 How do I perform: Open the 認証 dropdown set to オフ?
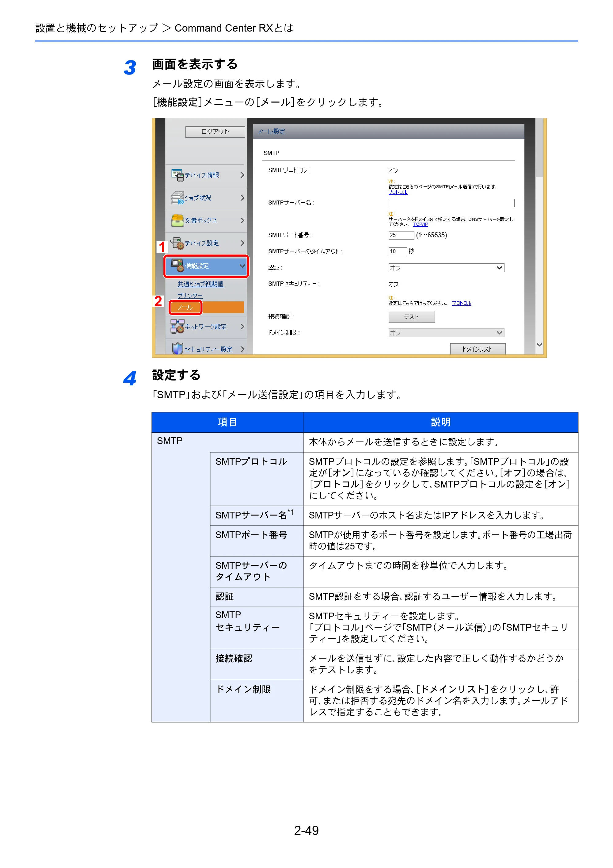446,268
